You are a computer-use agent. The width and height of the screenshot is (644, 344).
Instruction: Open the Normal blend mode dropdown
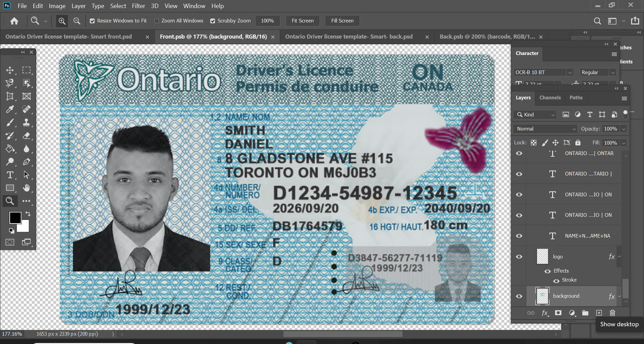pos(545,129)
